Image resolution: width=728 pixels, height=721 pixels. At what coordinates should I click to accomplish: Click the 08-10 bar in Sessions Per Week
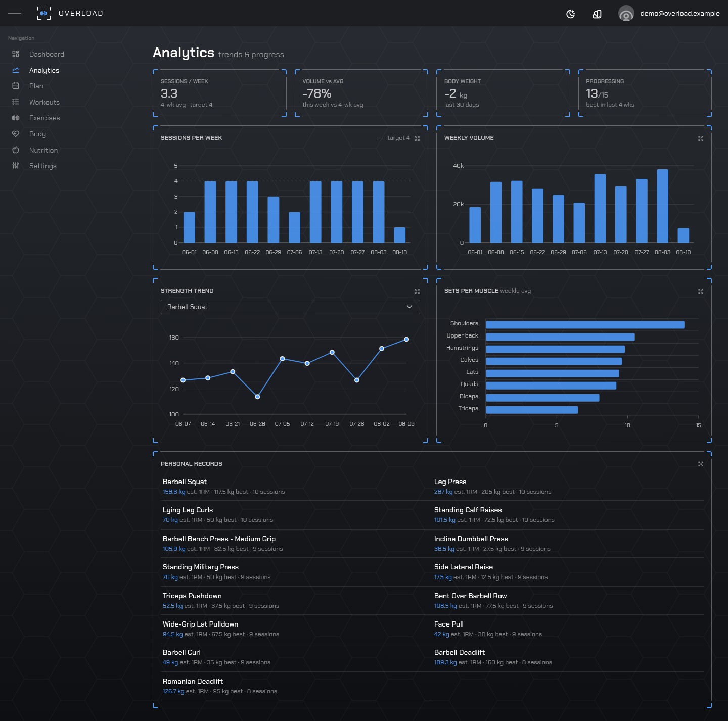400,235
